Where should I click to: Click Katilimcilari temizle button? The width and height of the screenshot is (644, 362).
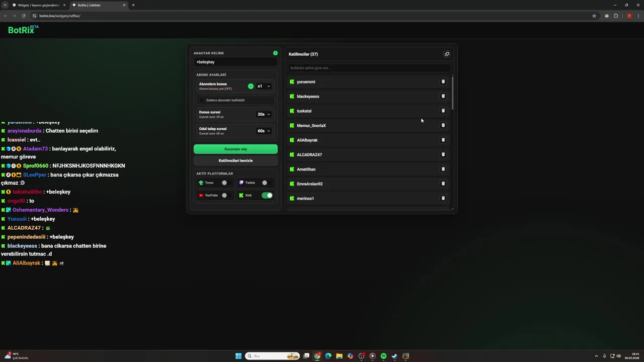coord(235,160)
